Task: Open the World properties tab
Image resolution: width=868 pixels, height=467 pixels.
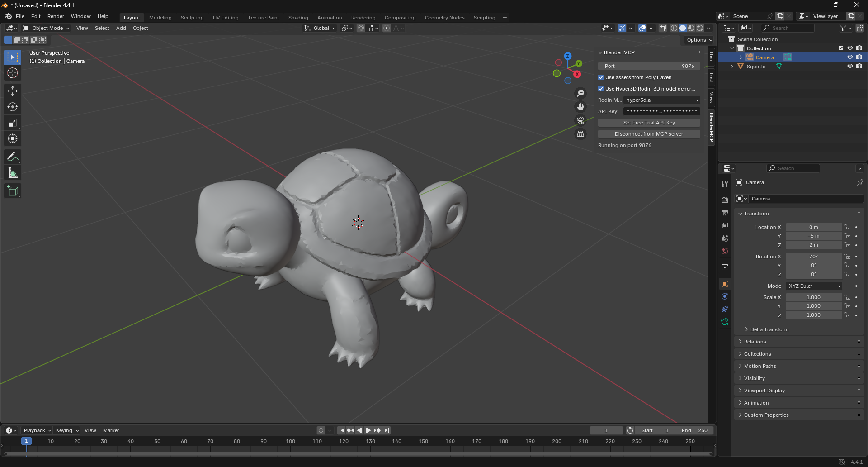Action: tap(725, 251)
